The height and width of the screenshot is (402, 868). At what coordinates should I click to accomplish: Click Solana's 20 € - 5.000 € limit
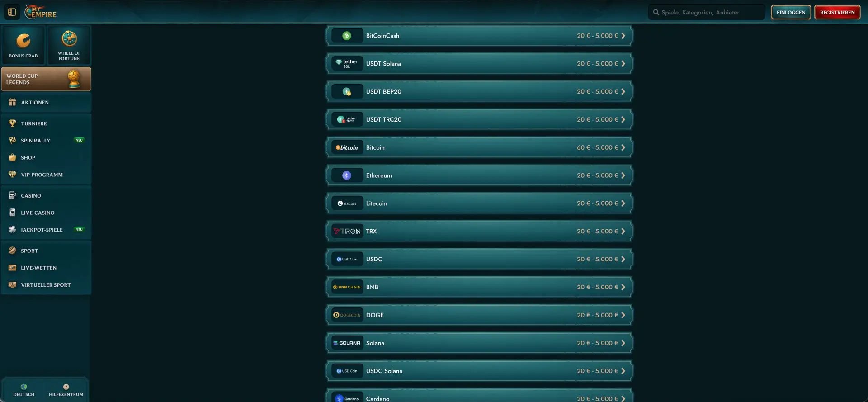coord(597,343)
